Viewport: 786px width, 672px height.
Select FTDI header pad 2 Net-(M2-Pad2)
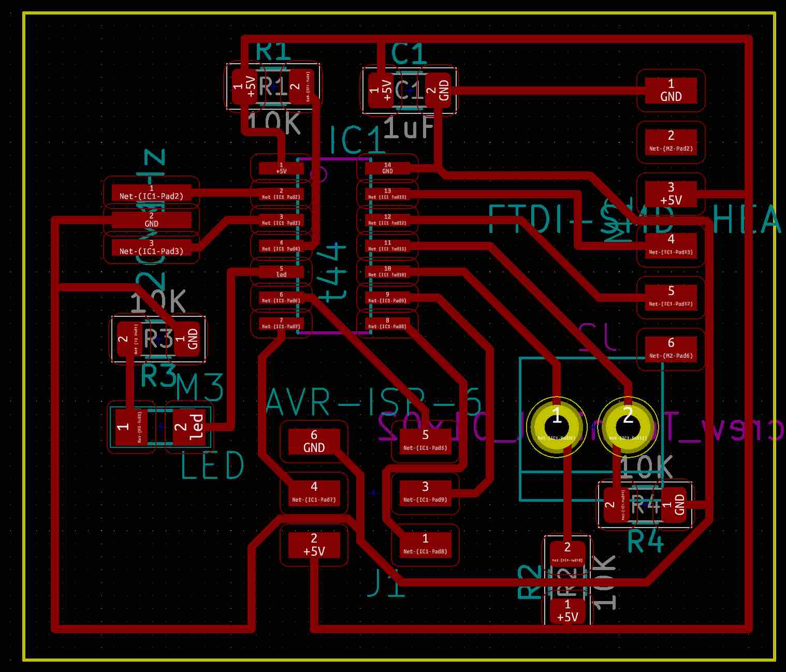tap(671, 142)
